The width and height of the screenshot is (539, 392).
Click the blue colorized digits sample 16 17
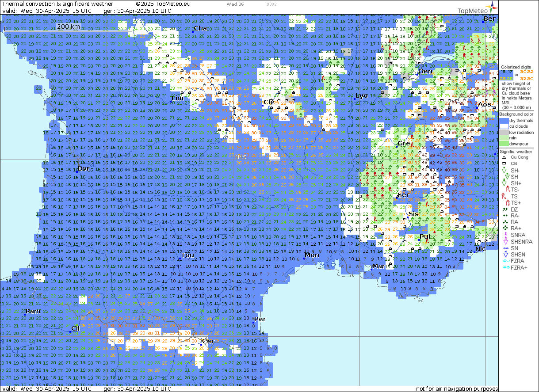507,71
